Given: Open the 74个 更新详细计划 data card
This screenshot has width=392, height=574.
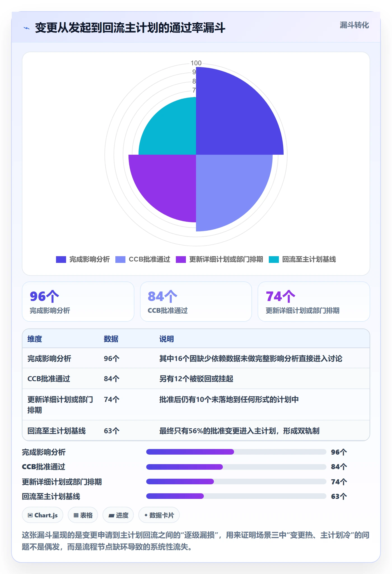Looking at the screenshot, I should (x=314, y=302).
